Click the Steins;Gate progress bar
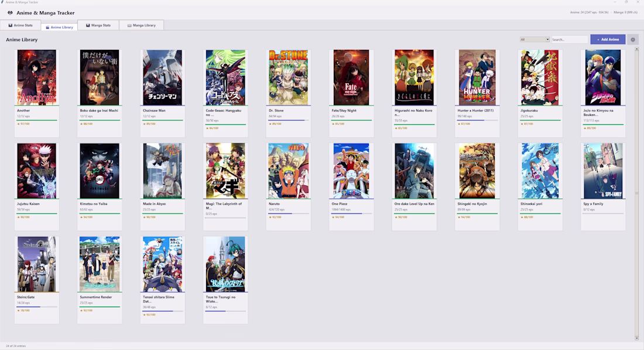The image size is (644, 350). 36,307
